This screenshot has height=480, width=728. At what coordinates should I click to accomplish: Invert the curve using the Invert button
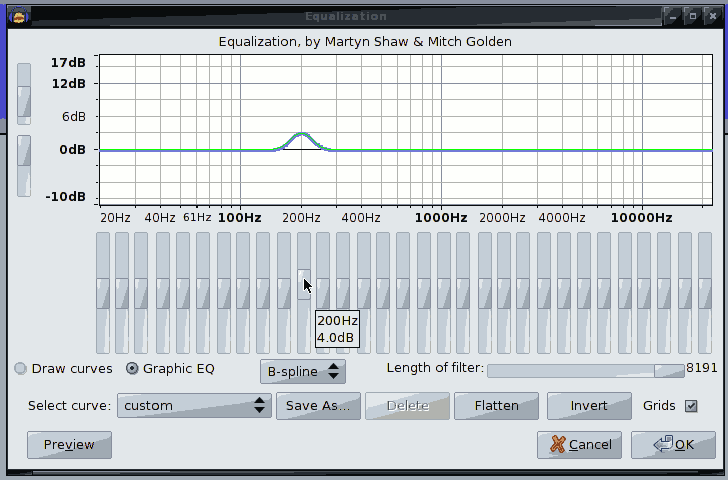589,406
